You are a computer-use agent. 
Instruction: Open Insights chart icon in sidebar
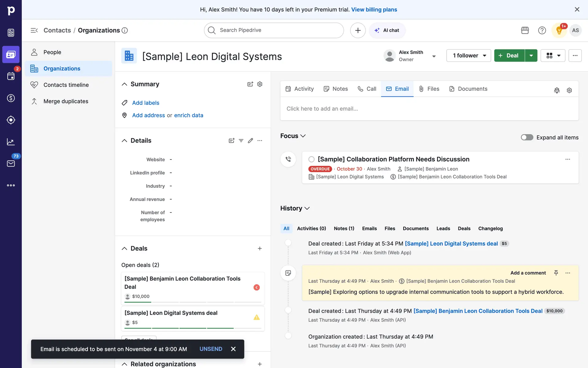(11, 142)
